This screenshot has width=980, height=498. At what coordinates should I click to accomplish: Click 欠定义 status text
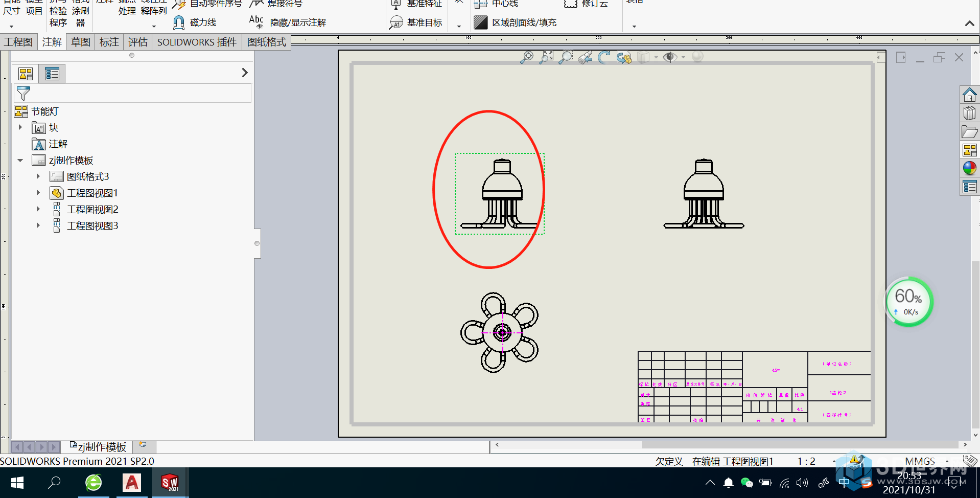tap(669, 461)
